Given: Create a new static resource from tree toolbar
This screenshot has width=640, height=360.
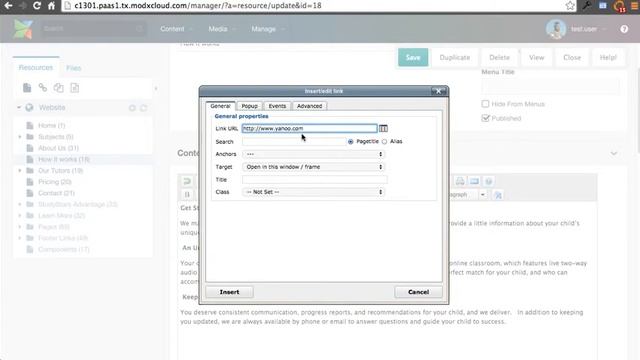Looking at the screenshot, I should click(75, 88).
